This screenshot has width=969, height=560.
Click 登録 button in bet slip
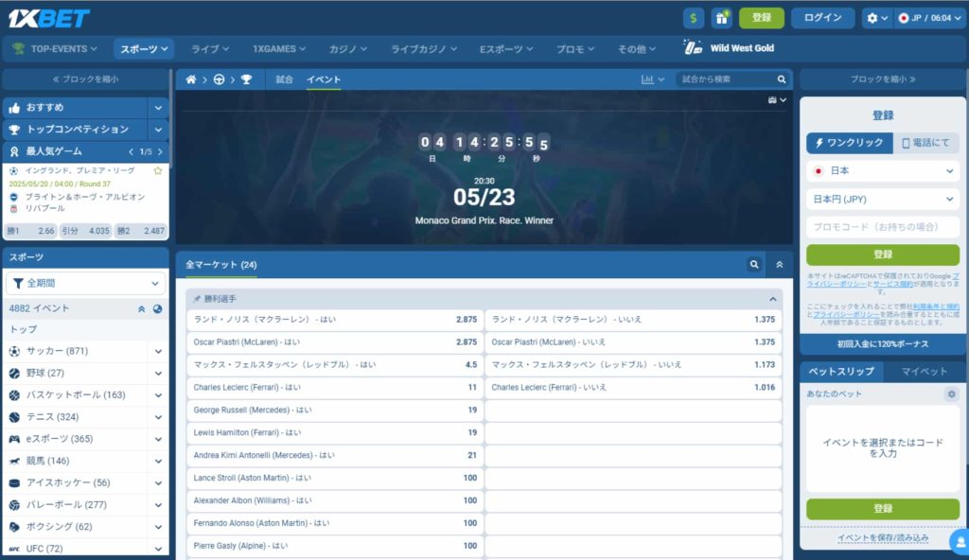[883, 509]
